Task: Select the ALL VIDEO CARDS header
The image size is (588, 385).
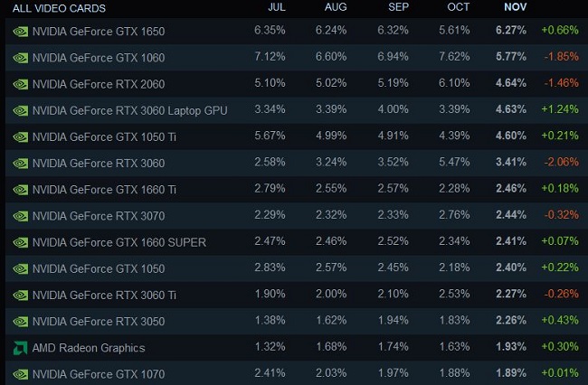Action: [x=59, y=8]
